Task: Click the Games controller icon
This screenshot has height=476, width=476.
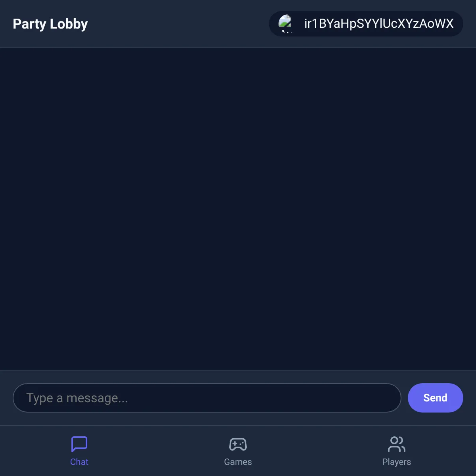Action: 238,444
